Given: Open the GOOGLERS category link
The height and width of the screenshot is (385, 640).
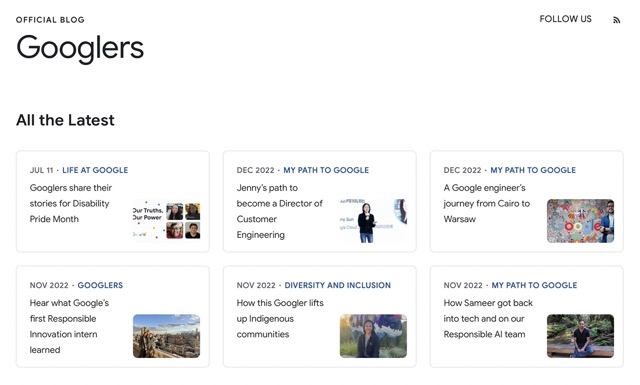Looking at the screenshot, I should (x=100, y=285).
